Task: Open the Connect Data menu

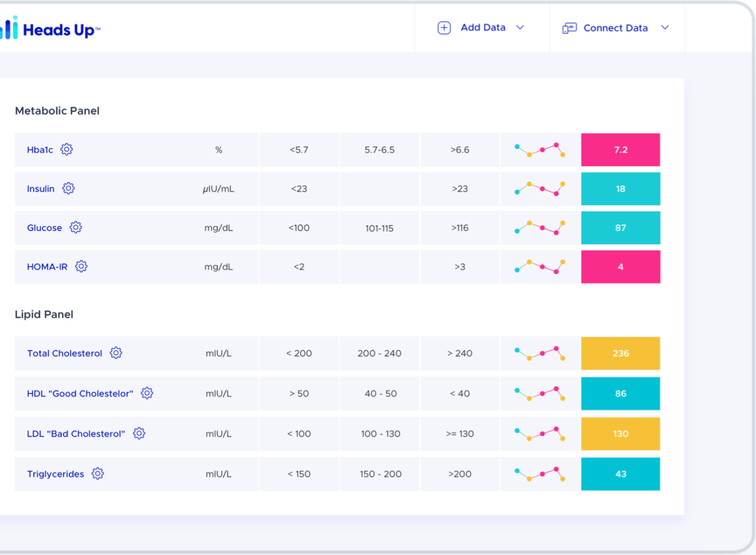Action: (x=615, y=28)
